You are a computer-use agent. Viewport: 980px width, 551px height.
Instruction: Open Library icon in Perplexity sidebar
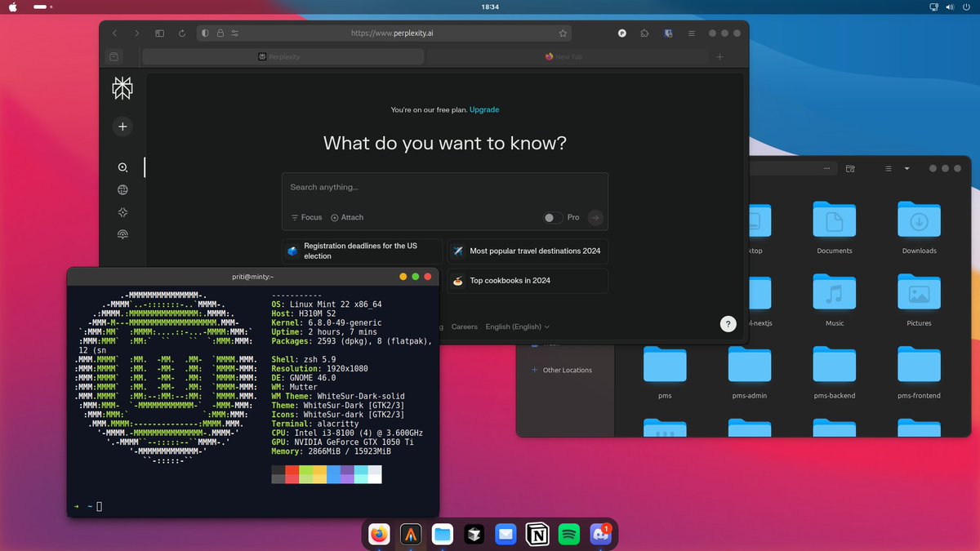click(x=122, y=234)
